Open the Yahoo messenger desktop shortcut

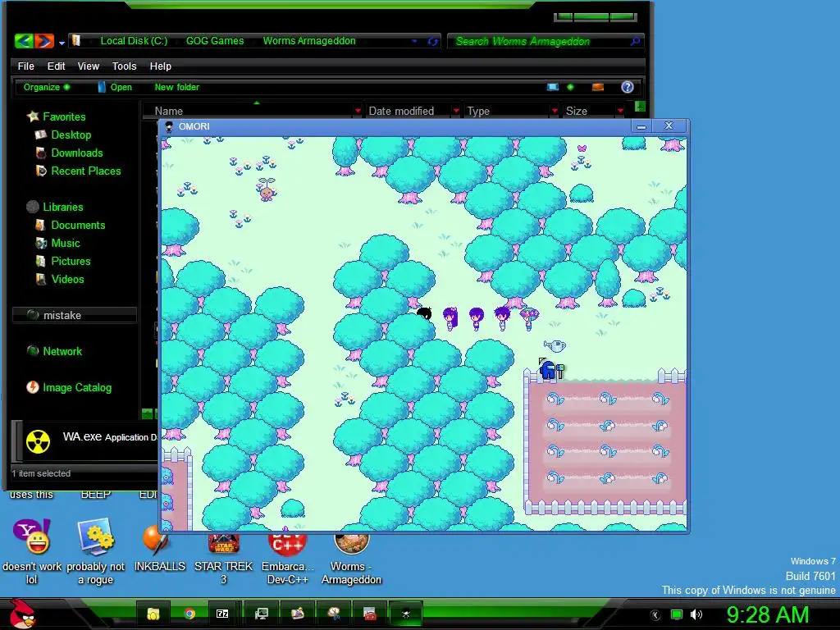pos(32,550)
